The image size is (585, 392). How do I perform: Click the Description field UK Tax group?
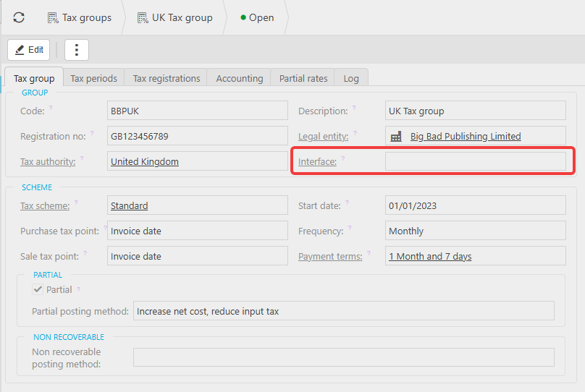[475, 111]
